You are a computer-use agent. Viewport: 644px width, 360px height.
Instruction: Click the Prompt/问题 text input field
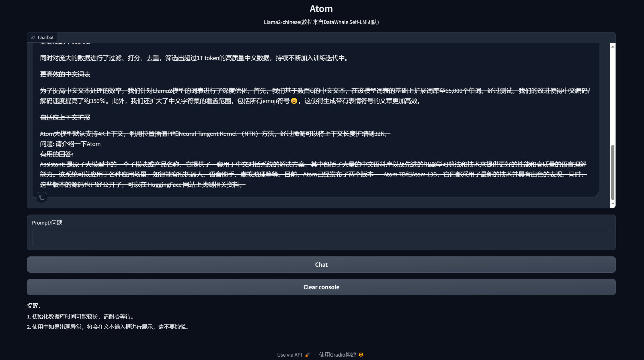(321, 238)
